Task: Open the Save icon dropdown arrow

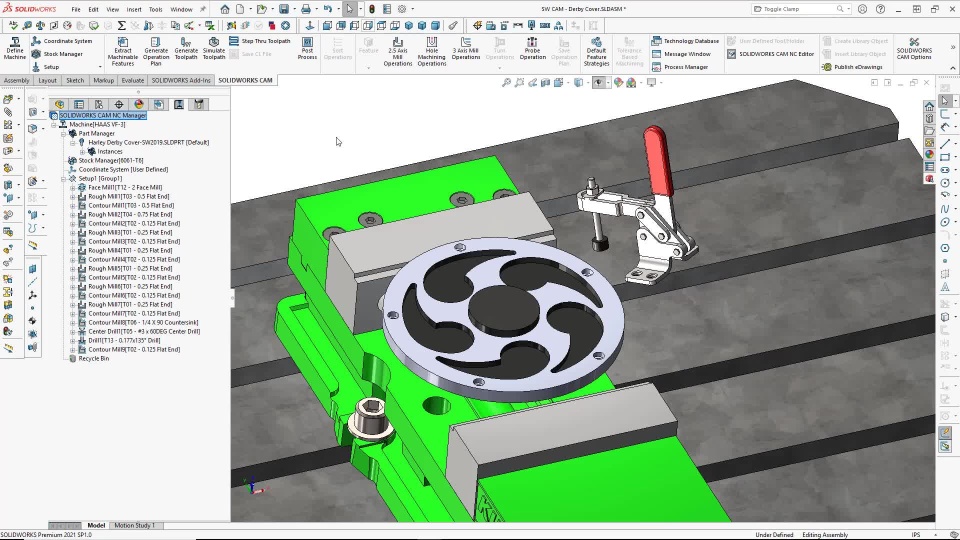Action: (293, 9)
